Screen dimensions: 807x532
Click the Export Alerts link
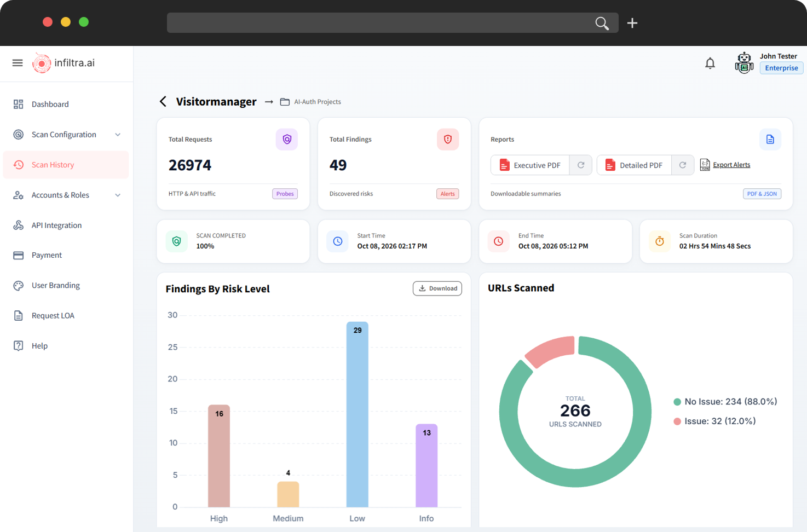pyautogui.click(x=731, y=165)
